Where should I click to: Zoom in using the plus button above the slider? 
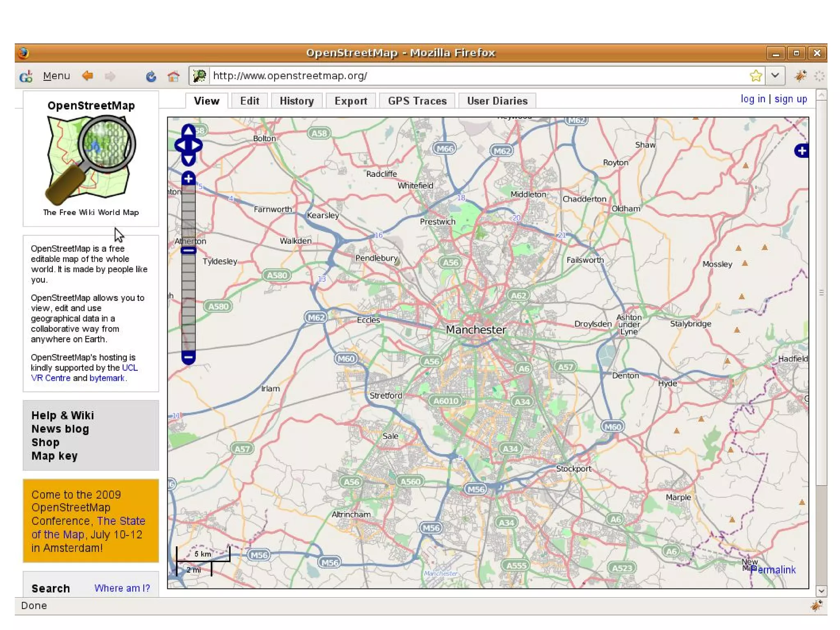(188, 179)
